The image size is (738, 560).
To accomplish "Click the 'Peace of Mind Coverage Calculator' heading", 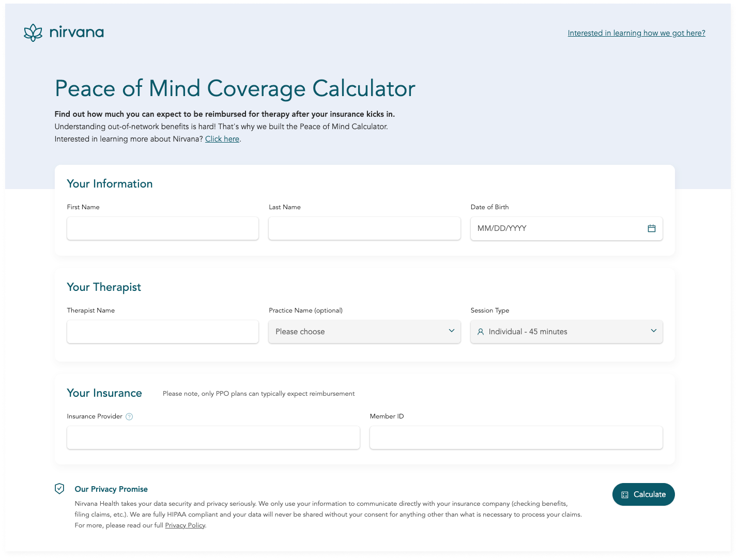I will (235, 88).
